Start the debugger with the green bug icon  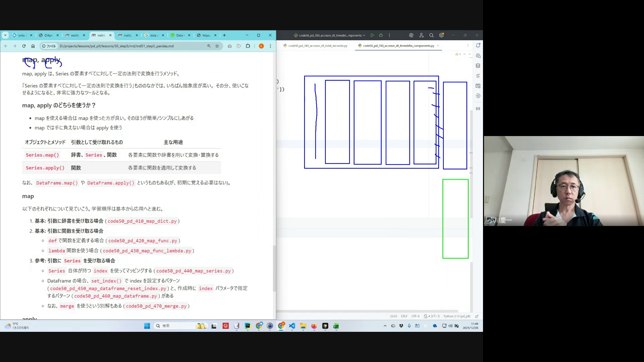(x=381, y=35)
